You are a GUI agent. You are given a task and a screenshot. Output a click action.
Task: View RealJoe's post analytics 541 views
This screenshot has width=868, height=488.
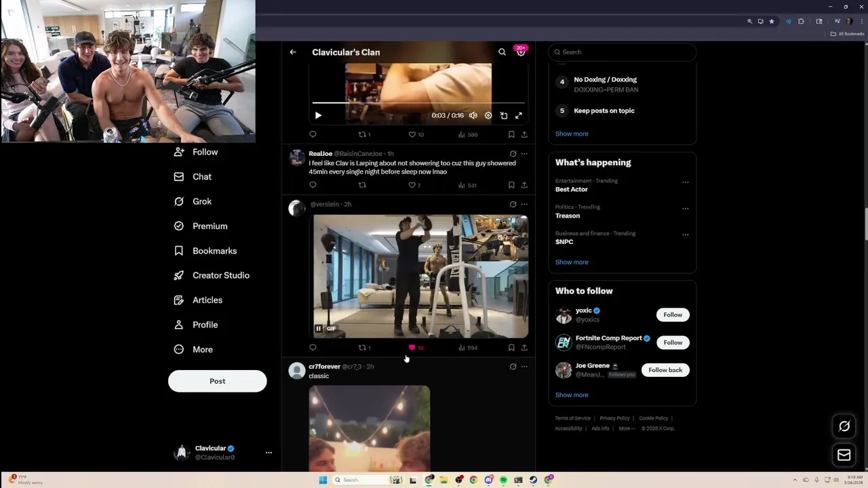468,184
